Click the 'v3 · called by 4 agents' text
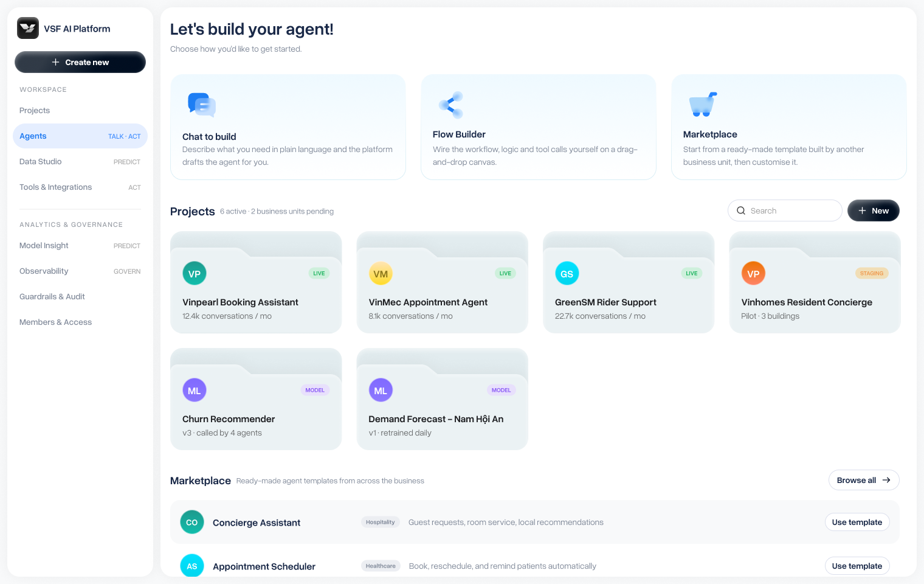Image resolution: width=924 pixels, height=584 pixels. [222, 433]
